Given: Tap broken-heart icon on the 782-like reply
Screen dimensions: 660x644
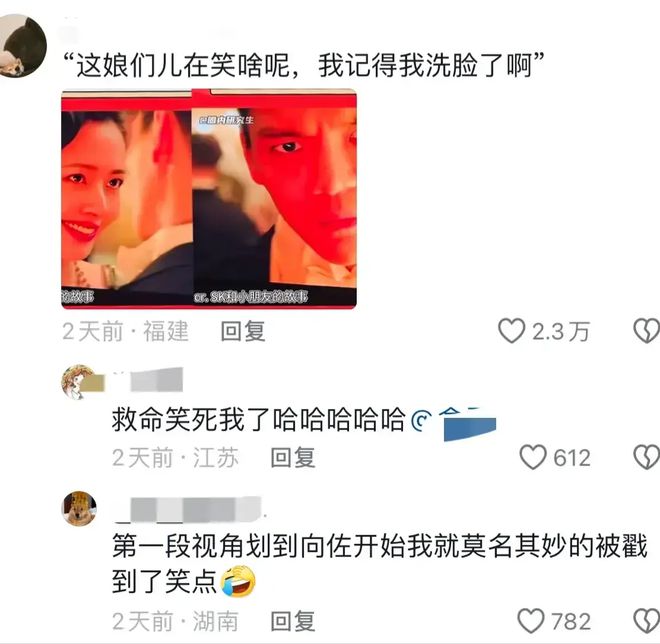Looking at the screenshot, I should point(647,621).
